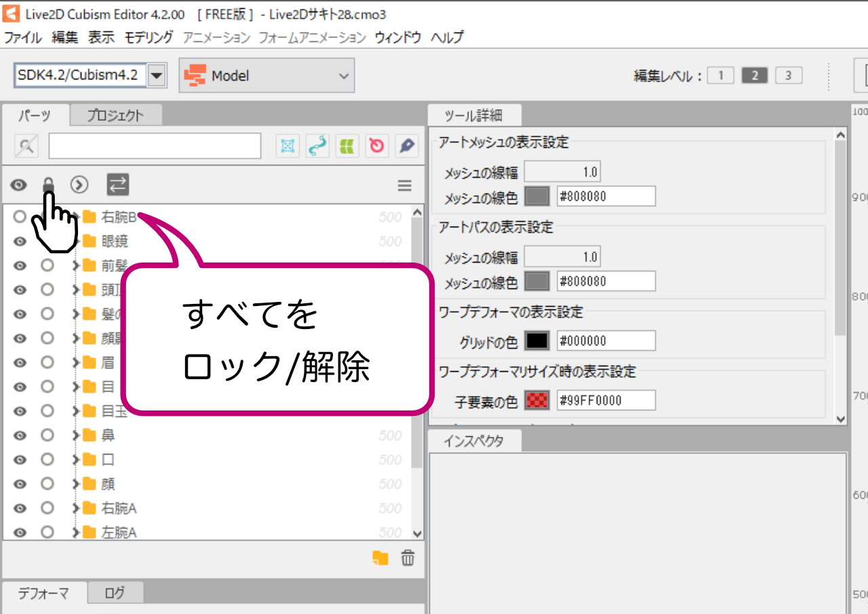Image resolution: width=868 pixels, height=614 pixels.
Task: Set edit level to 3
Action: coord(789,75)
